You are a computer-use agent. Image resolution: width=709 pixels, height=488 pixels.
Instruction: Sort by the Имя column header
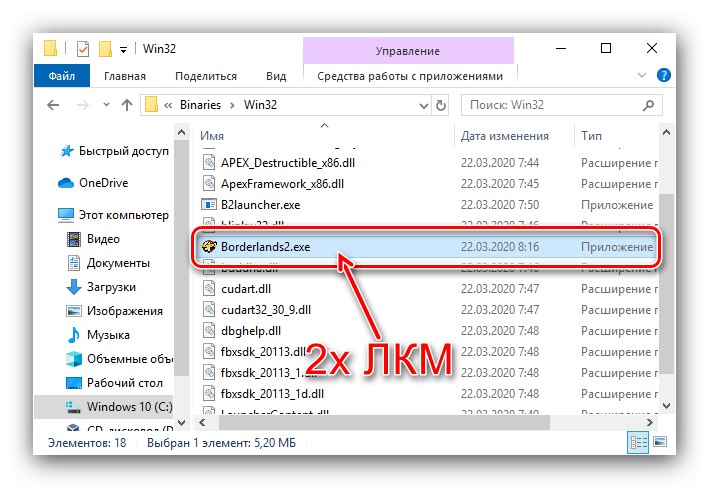[x=212, y=136]
